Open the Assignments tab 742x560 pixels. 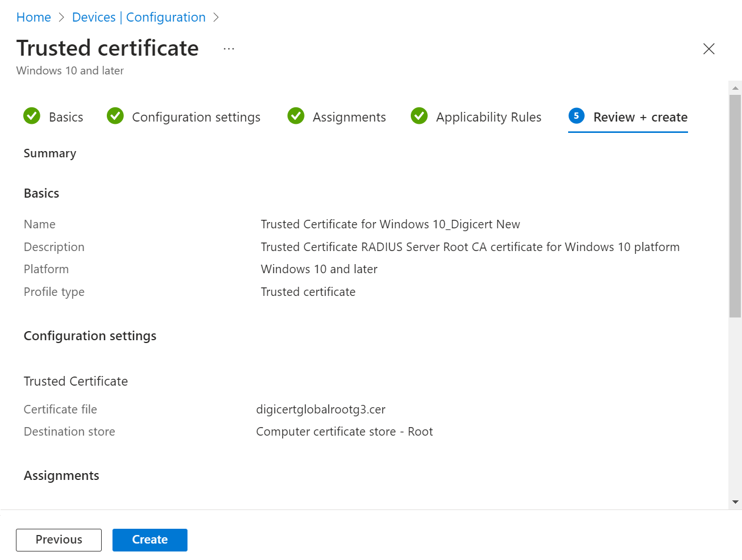337,117
